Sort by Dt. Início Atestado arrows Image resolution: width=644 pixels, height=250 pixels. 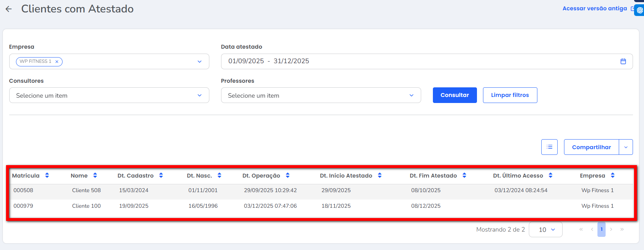point(380,175)
